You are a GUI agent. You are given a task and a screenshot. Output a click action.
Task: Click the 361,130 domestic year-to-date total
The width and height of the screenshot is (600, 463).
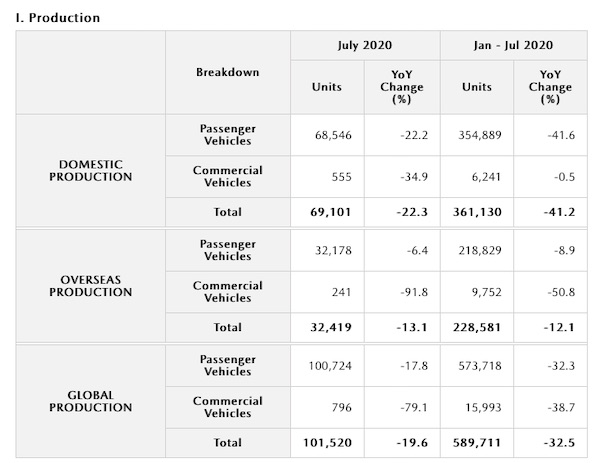point(477,212)
